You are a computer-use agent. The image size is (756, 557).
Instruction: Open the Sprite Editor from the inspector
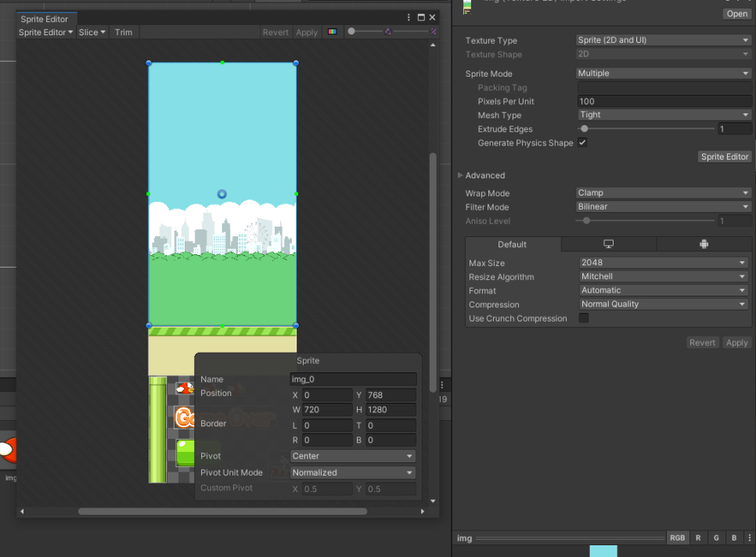(724, 156)
